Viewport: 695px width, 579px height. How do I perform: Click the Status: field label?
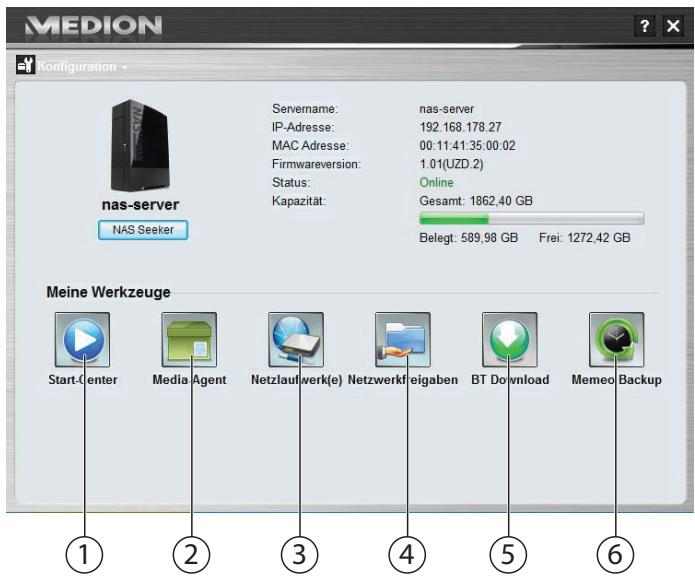[291, 183]
